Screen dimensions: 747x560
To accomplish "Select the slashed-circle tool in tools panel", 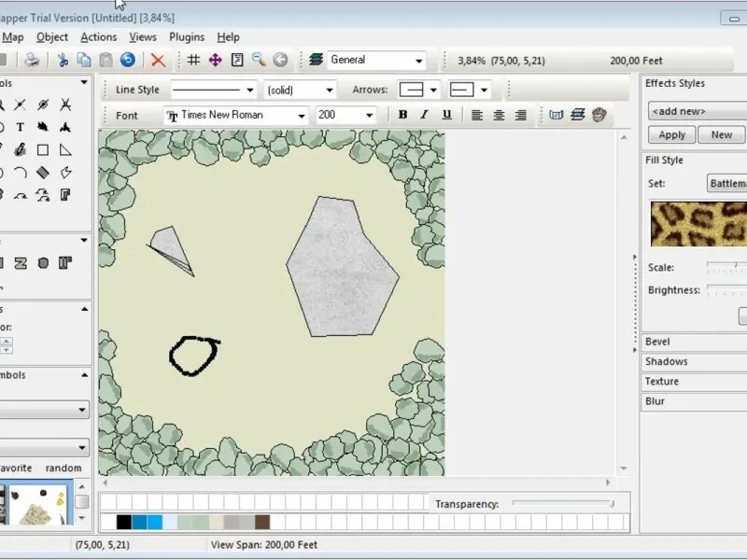I will point(43,105).
